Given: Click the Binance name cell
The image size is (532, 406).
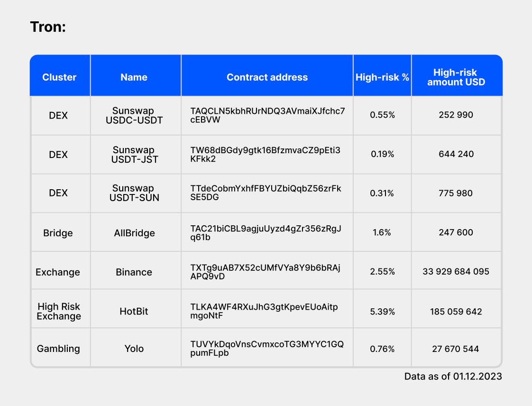Looking at the screenshot, I should 134,272.
